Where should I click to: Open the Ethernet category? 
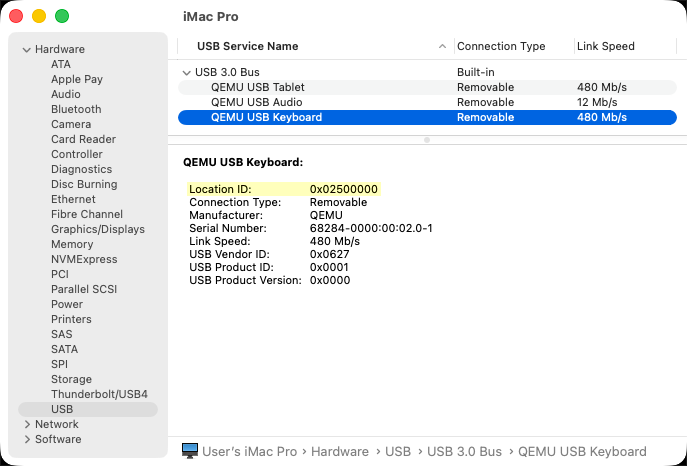(73, 199)
